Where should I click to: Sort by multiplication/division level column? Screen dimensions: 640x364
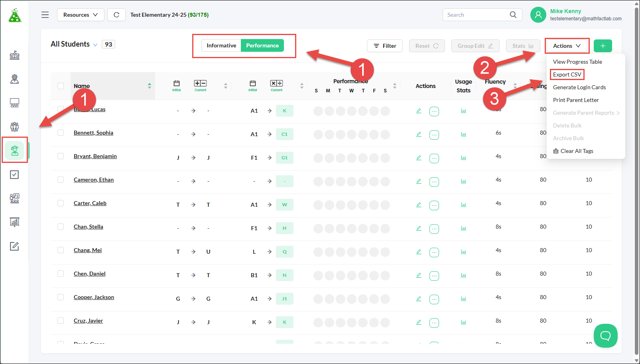302,86
